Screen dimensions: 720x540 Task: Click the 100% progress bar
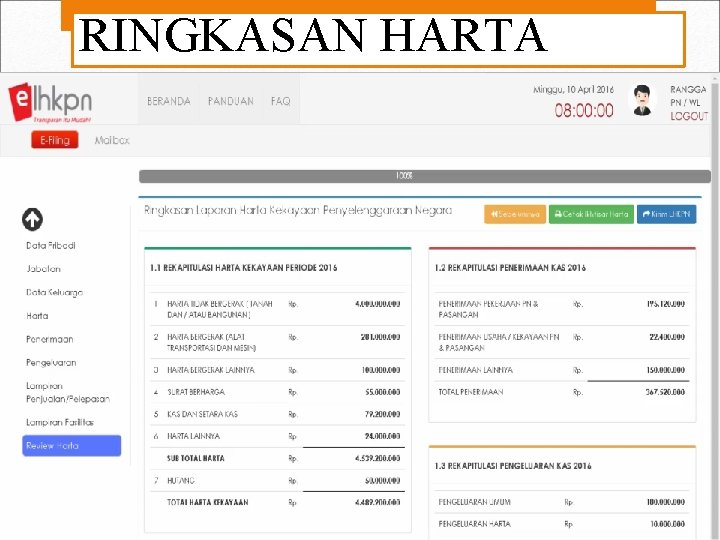(425, 176)
